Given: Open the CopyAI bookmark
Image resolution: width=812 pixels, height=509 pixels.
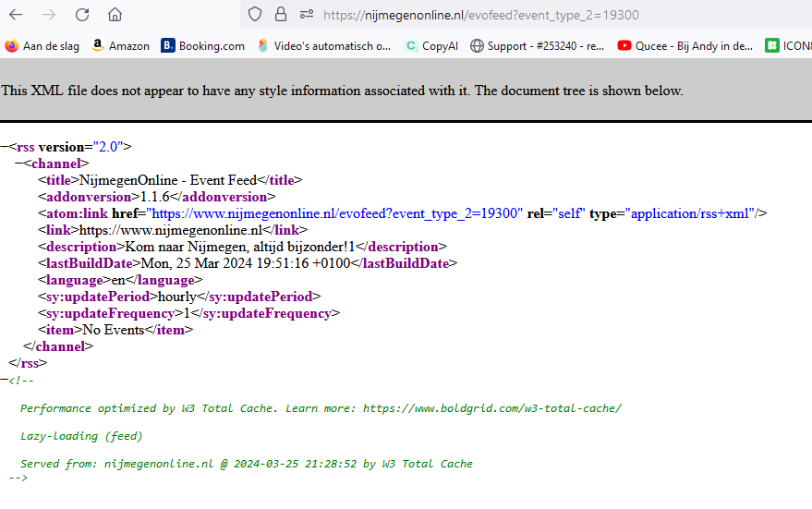Looking at the screenshot, I should [431, 46].
